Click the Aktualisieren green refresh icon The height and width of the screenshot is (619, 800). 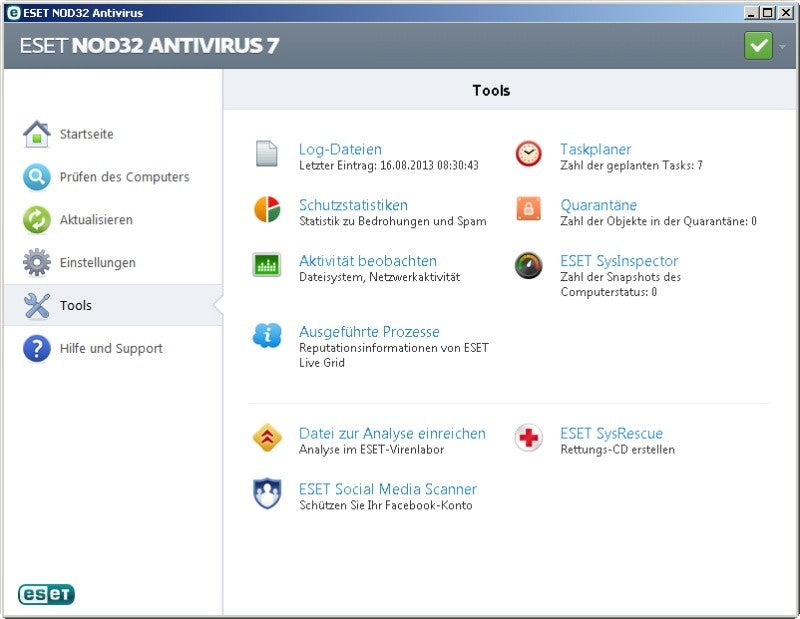click(x=37, y=220)
